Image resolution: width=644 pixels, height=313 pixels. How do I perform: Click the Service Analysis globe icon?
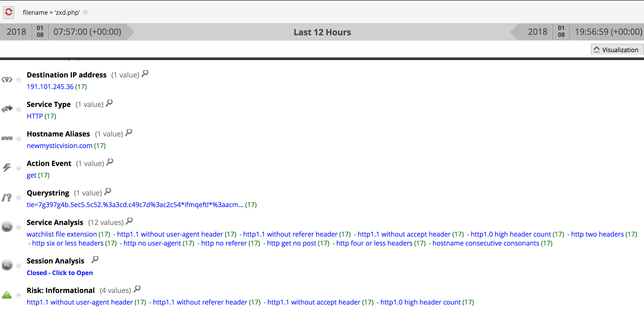(7, 227)
